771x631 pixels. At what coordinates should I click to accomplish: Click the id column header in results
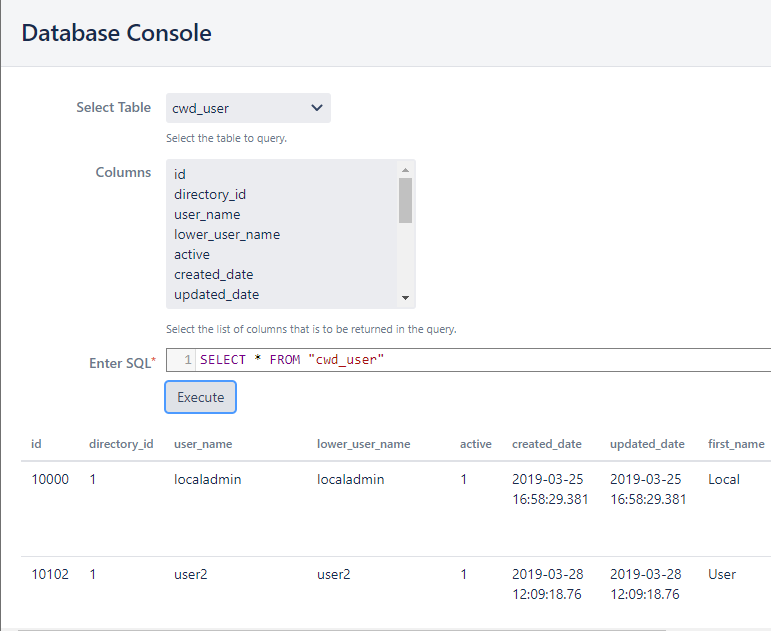coord(36,444)
